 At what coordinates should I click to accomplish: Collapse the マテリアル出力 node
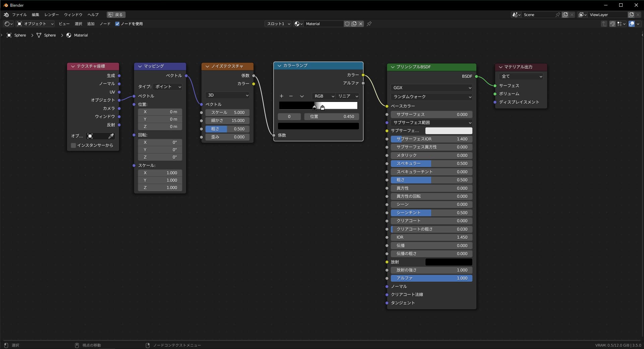click(x=501, y=67)
